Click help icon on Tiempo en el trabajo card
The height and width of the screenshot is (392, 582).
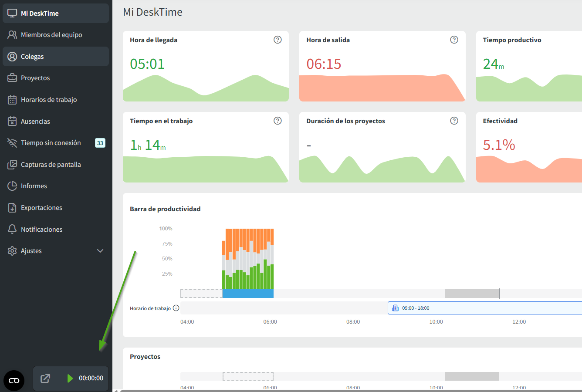[277, 121]
